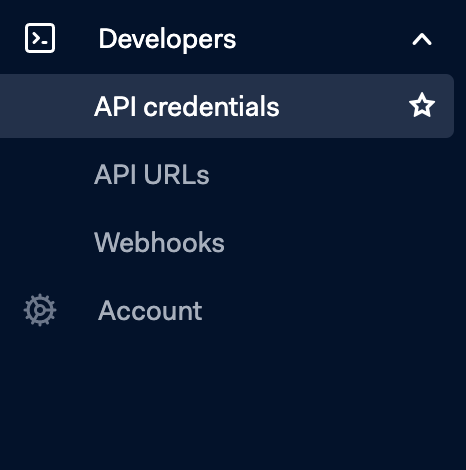Collapse the Developers section using the chevron
Viewport: 466px width, 470px height.
[x=422, y=39]
